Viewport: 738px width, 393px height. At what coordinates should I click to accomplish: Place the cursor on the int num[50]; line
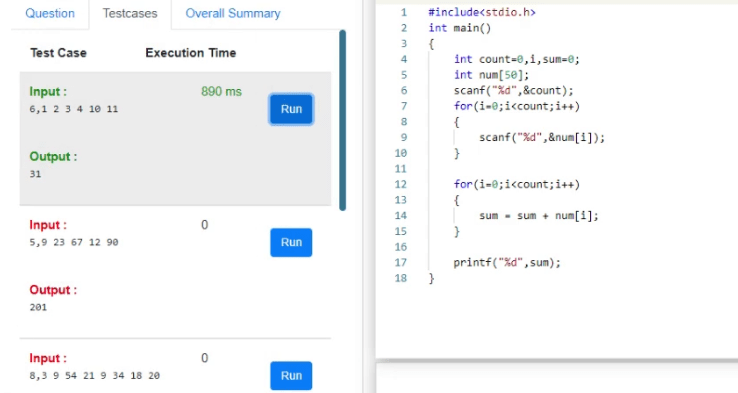point(491,75)
